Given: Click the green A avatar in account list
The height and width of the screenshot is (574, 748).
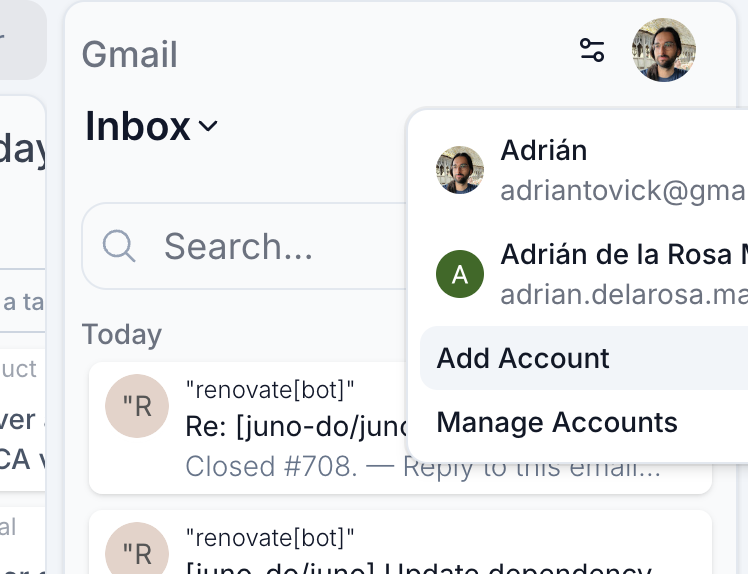Looking at the screenshot, I should tap(460, 274).
